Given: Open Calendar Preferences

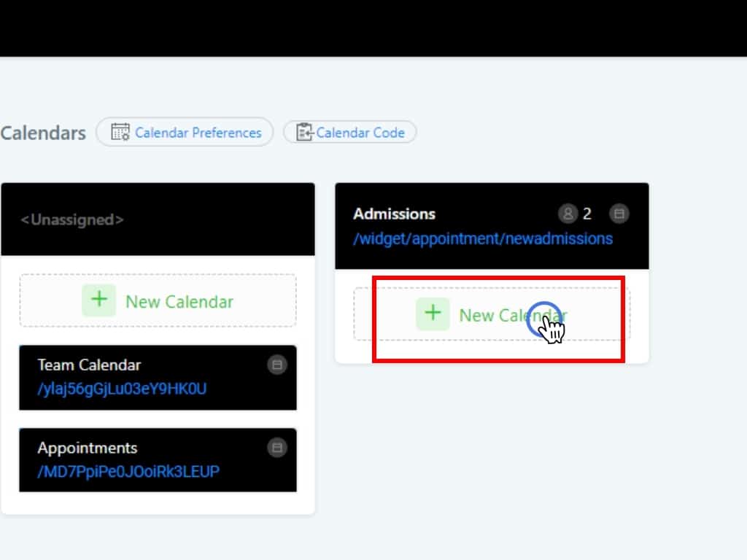Looking at the screenshot, I should (x=198, y=133).
